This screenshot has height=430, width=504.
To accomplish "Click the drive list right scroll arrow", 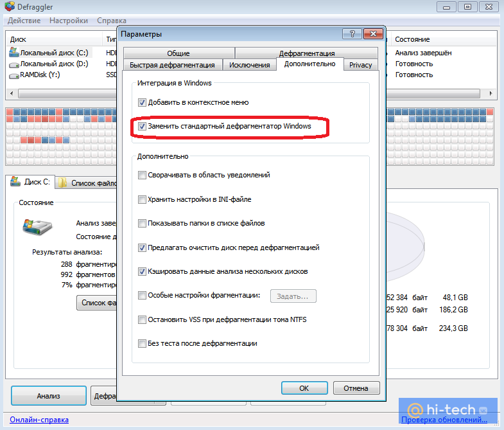I will pos(491,94).
